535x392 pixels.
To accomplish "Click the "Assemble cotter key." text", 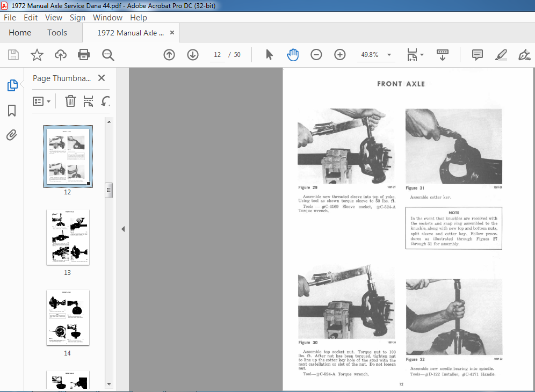I will point(430,197).
